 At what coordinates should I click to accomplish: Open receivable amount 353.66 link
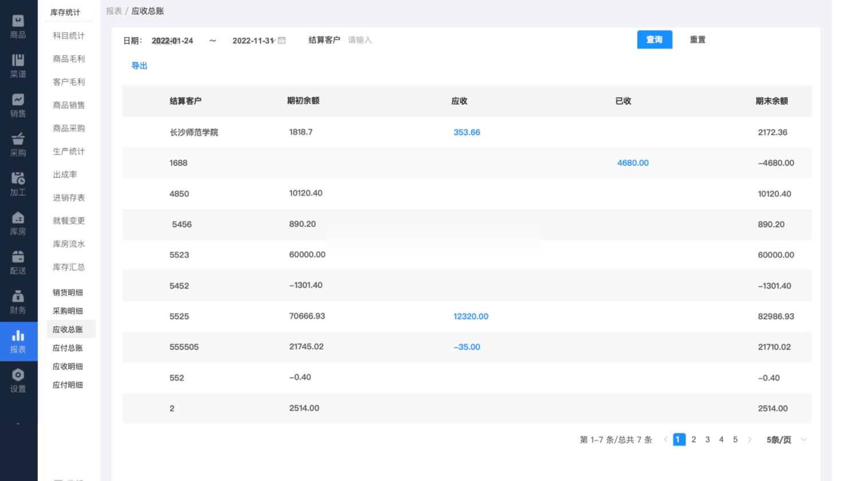coord(467,132)
